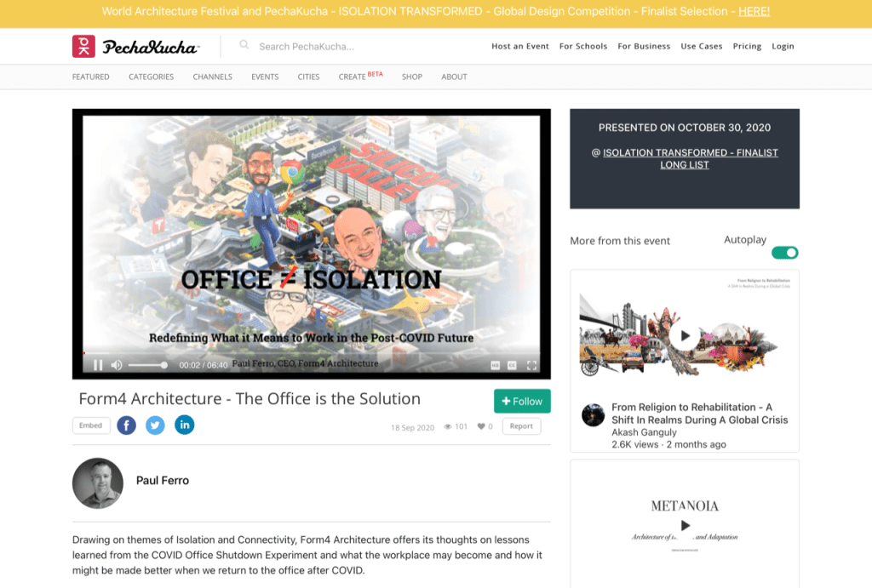
Task: Toggle closed captions CC icon
Action: (512, 365)
